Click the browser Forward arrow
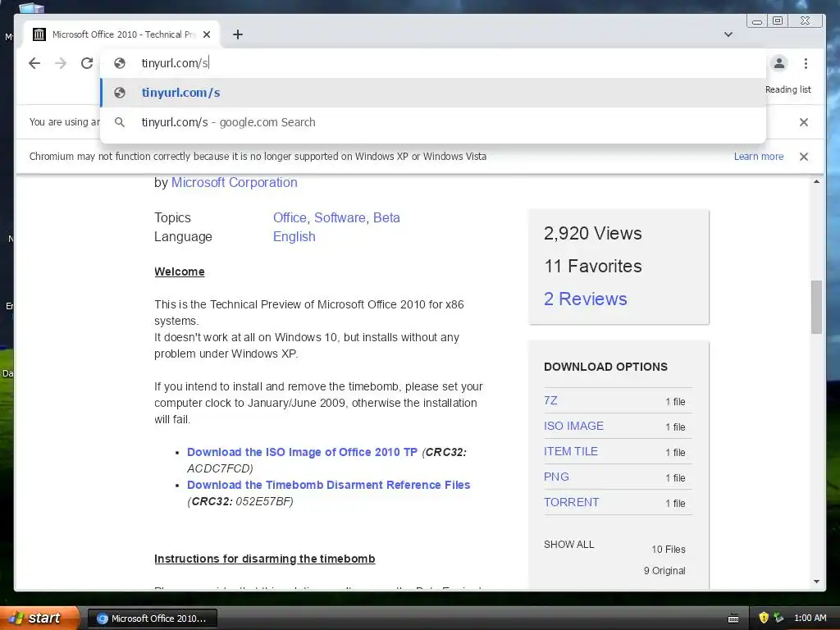 pyautogui.click(x=61, y=63)
